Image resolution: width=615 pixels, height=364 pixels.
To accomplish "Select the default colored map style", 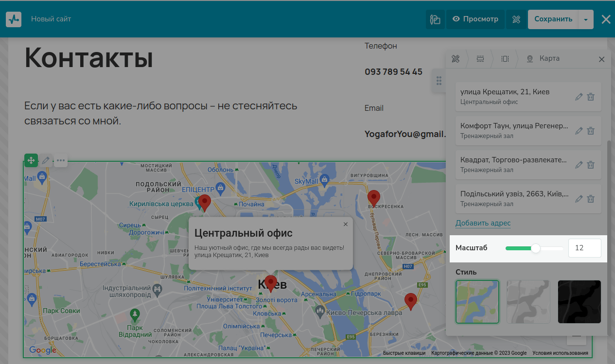I will [477, 302].
